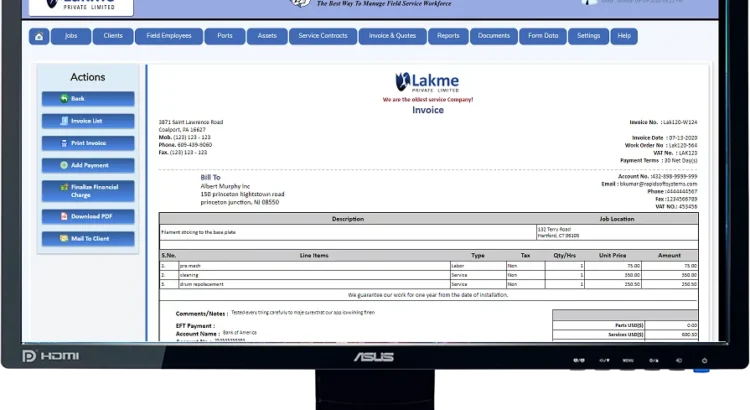Open the Settings tab
The image size is (750, 410).
point(588,36)
